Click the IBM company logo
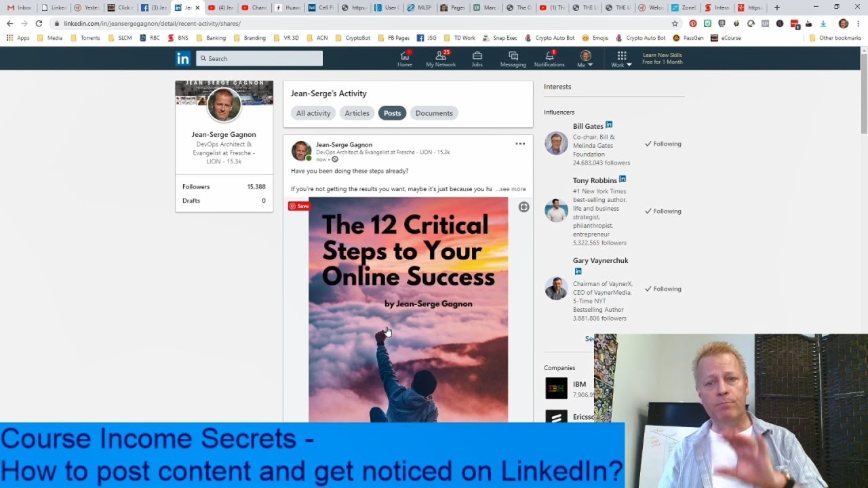 (556, 388)
